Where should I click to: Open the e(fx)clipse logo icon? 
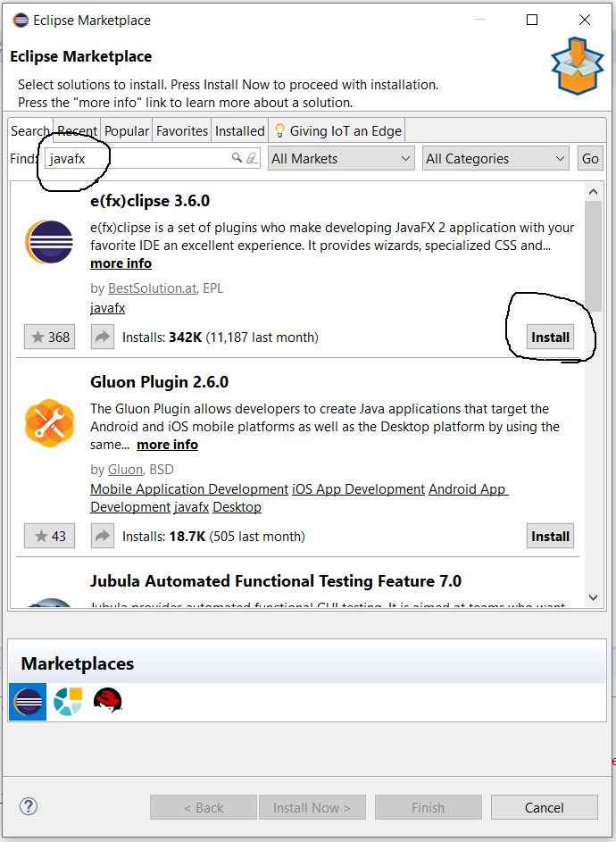click(x=49, y=242)
